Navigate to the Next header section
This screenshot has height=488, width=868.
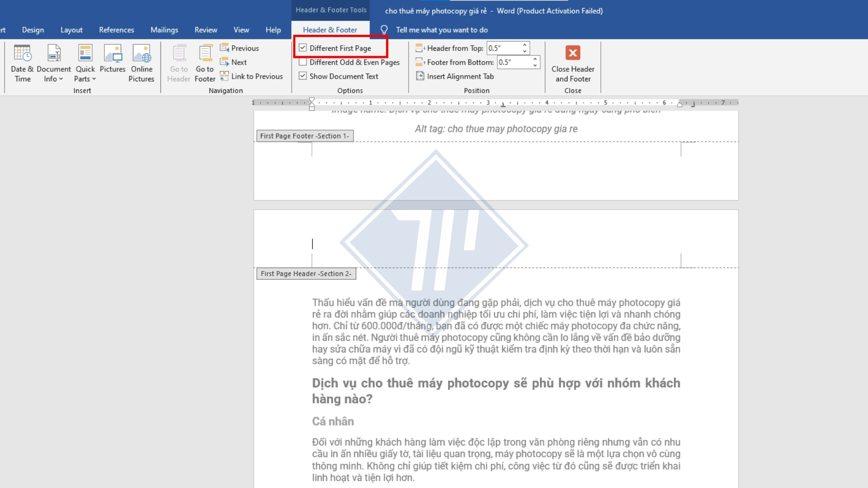pyautogui.click(x=234, y=62)
